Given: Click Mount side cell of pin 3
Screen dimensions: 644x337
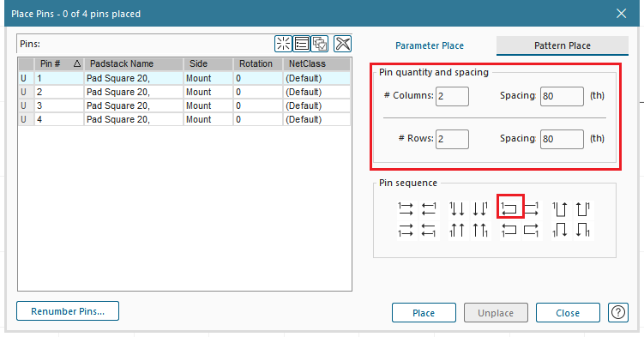Looking at the screenshot, I should [x=208, y=105].
